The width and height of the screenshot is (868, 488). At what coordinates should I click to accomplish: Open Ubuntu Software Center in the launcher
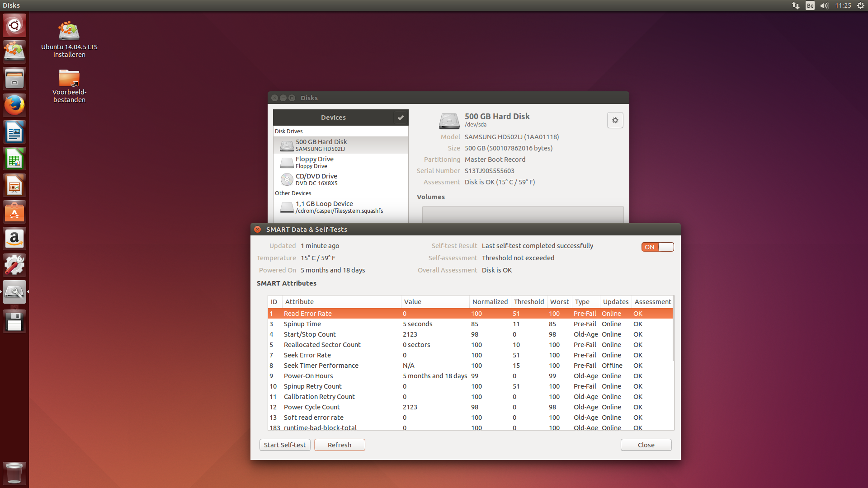click(14, 212)
